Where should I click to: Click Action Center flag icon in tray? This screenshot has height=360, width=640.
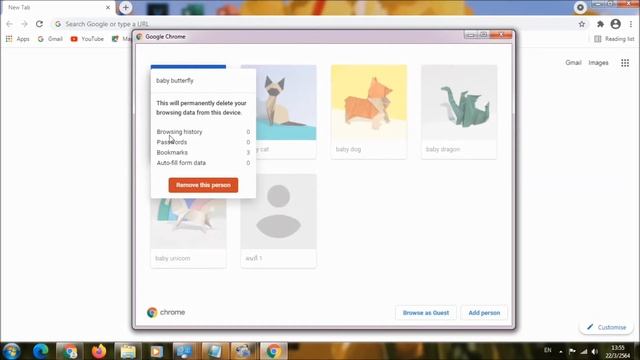pos(572,351)
